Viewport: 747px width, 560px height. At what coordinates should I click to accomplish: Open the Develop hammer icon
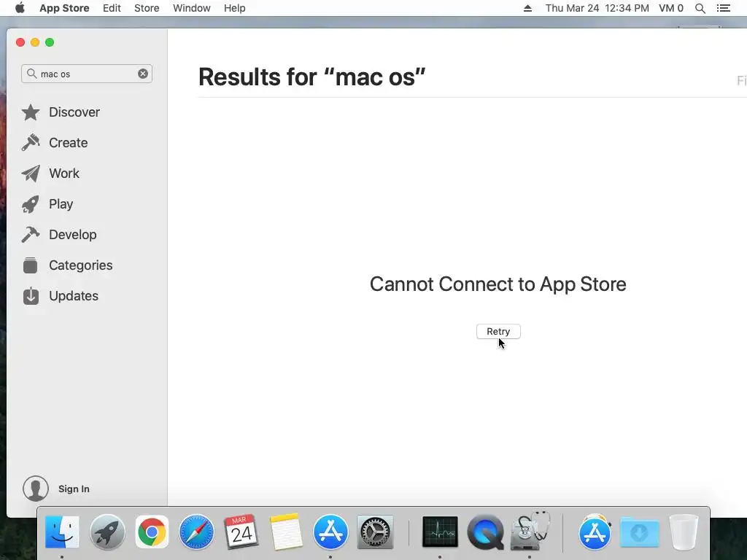[x=31, y=235]
